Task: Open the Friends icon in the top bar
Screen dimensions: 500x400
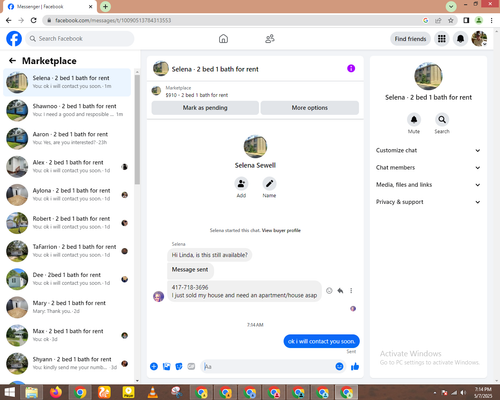Action: point(270,39)
